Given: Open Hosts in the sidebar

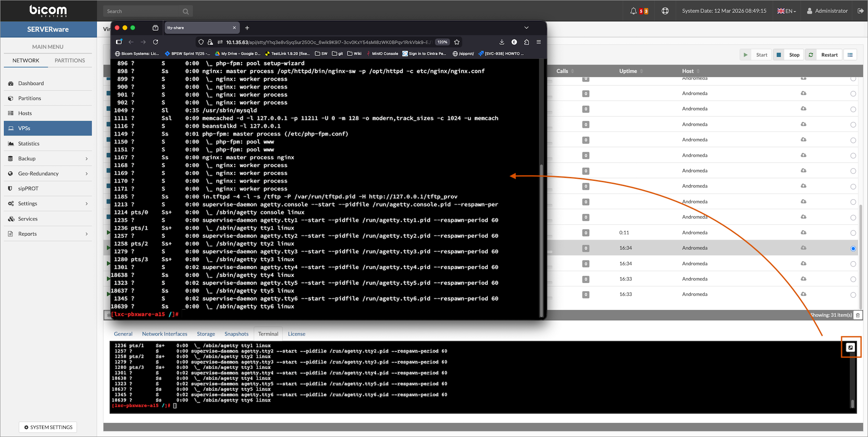Looking at the screenshot, I should [48, 113].
